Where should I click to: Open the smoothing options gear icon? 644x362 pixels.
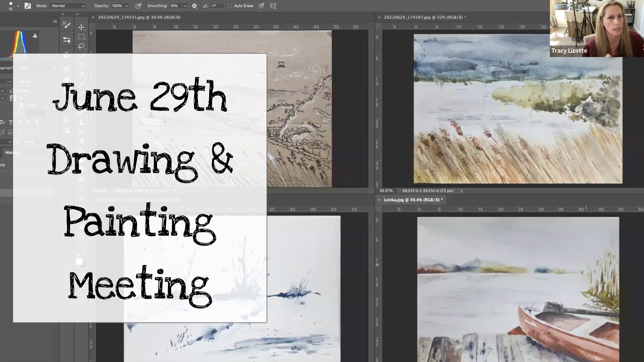coord(195,6)
